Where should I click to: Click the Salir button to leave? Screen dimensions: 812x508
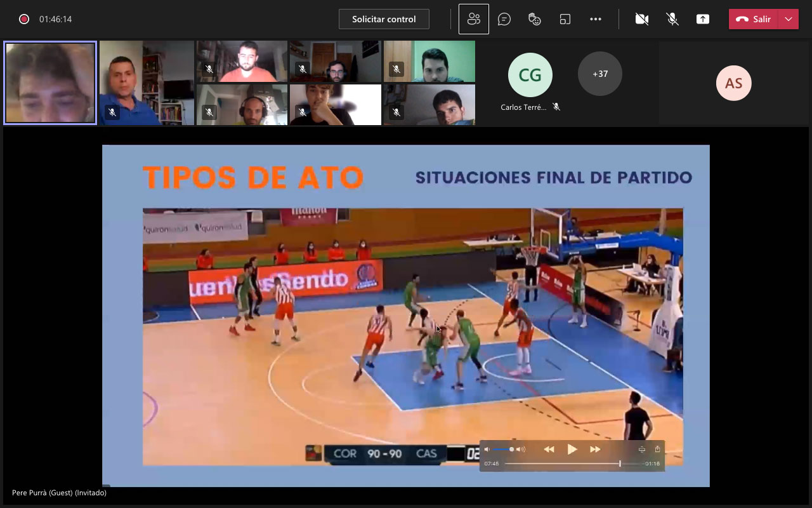(754, 19)
